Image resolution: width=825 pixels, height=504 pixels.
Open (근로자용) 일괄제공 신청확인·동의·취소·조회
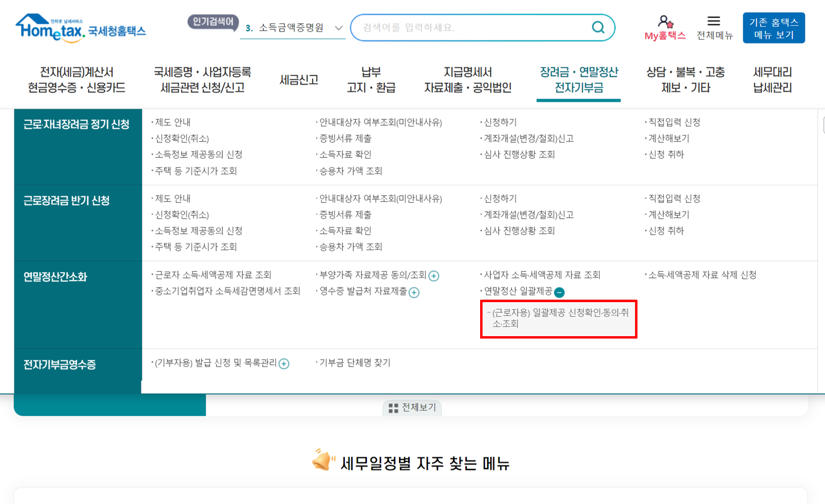point(558,318)
